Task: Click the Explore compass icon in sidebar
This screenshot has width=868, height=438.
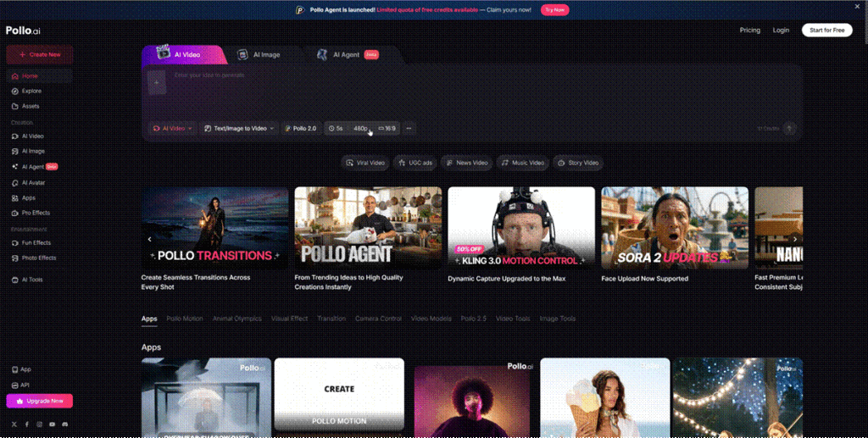Action: coord(14,91)
